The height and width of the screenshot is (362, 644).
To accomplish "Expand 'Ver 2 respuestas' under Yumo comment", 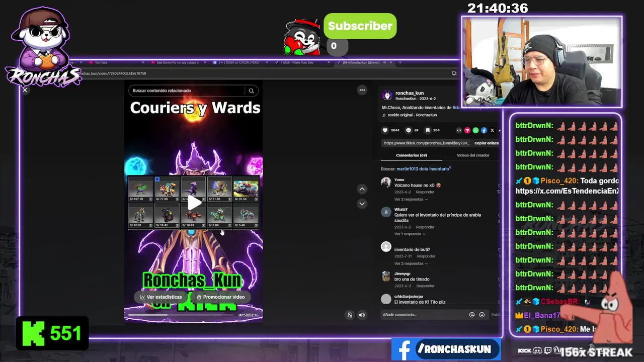I will tap(411, 200).
